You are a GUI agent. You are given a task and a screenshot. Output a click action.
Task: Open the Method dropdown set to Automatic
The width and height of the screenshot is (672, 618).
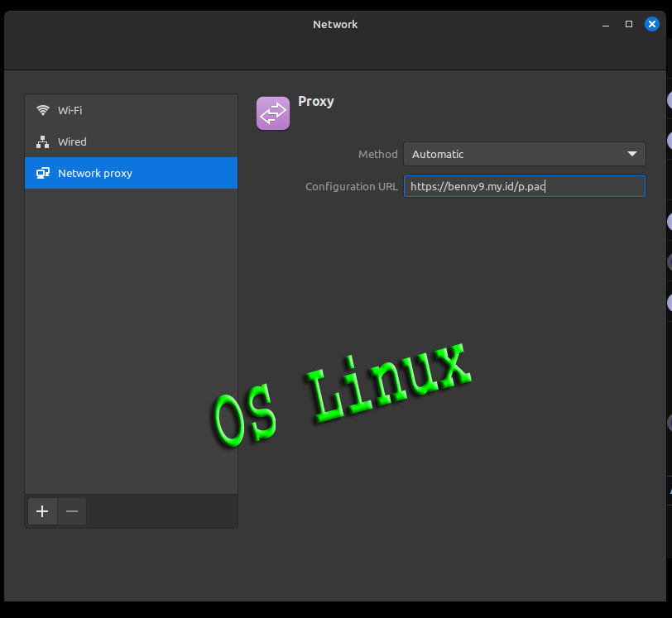[524, 154]
